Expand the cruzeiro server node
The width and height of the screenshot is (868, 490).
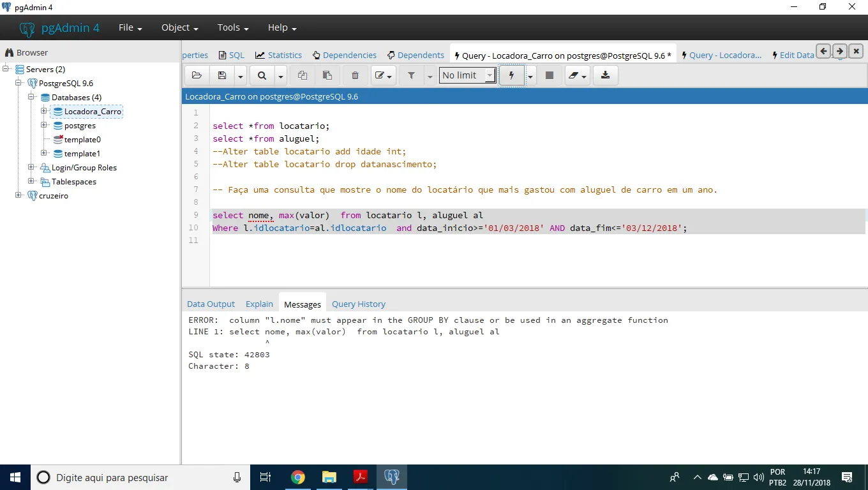click(19, 195)
